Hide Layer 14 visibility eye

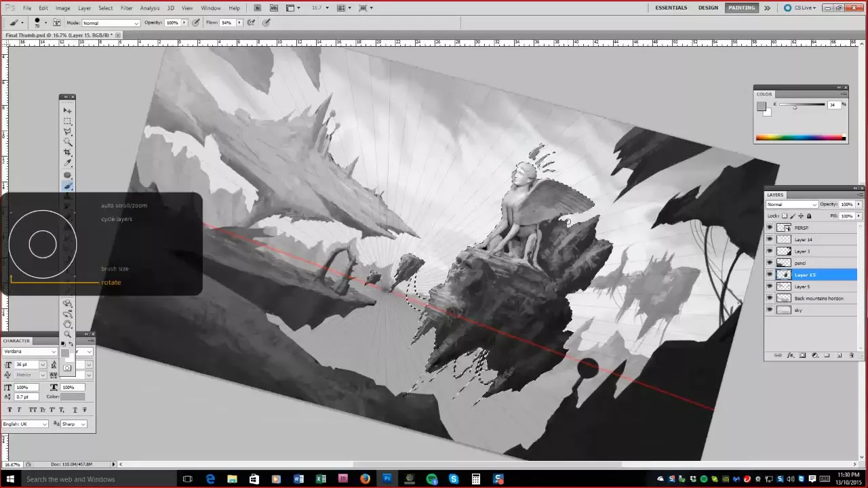(x=770, y=239)
